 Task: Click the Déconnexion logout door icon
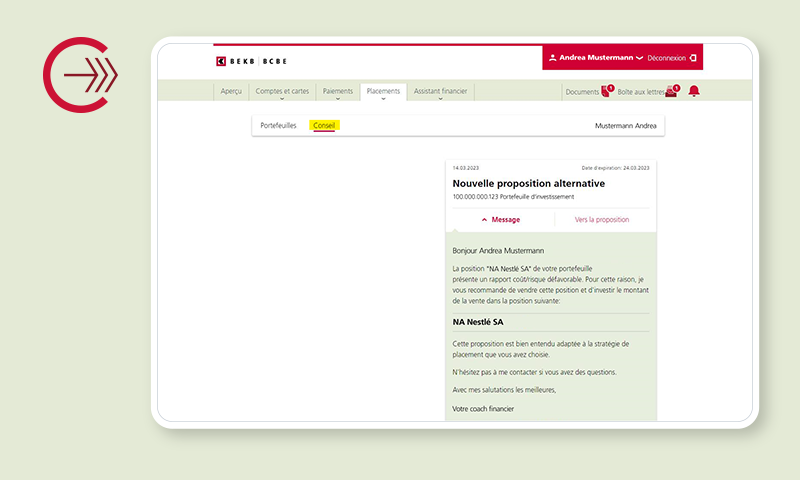693,58
